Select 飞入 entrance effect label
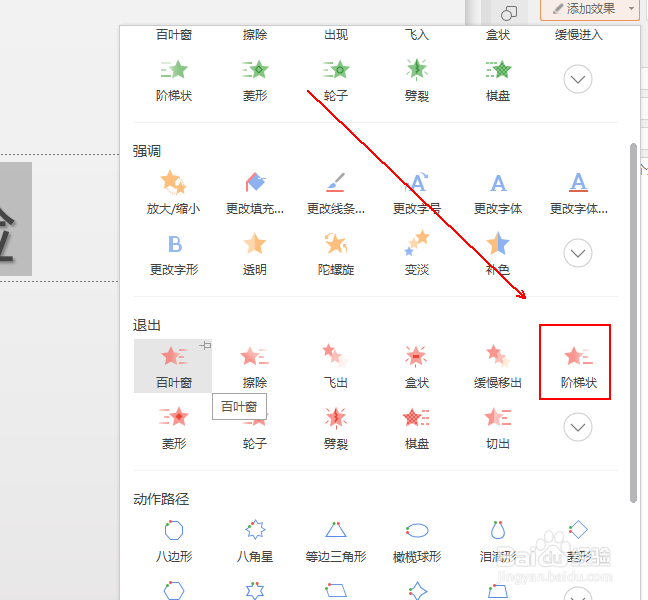 pyautogui.click(x=417, y=35)
